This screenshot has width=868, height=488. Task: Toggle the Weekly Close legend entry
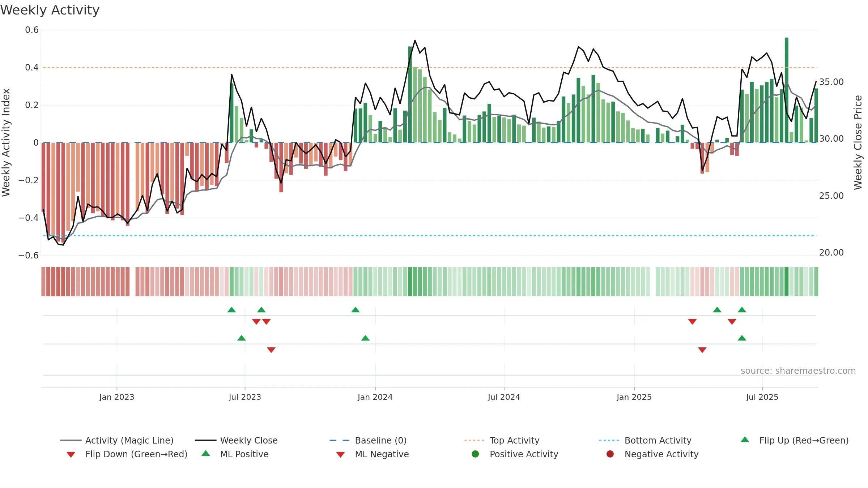[236, 440]
